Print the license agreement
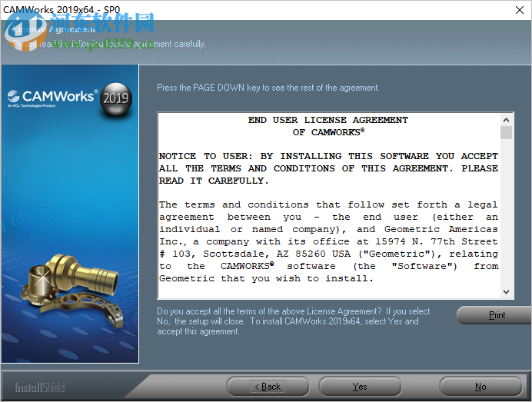This screenshot has width=532, height=402. click(494, 315)
